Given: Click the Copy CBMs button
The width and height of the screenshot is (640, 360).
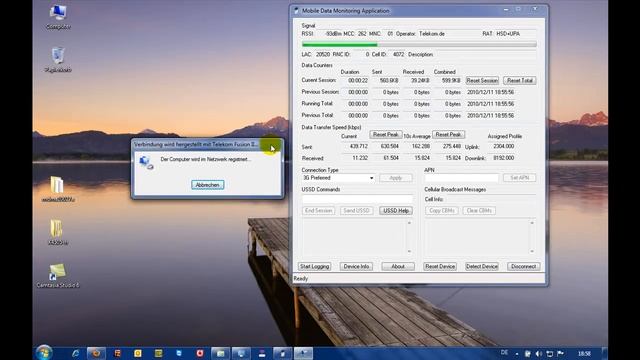Looking at the screenshot, I should [442, 211].
